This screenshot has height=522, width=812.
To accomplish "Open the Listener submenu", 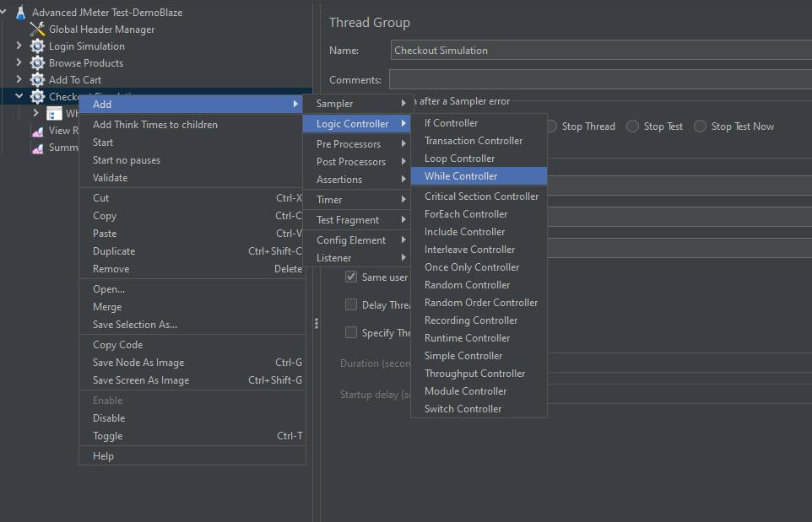I will pyautogui.click(x=358, y=258).
